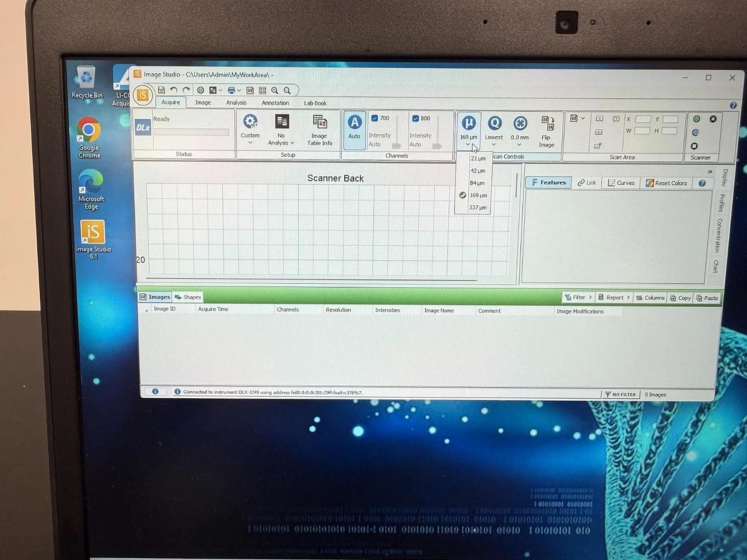Image resolution: width=747 pixels, height=560 pixels.
Task: Expand the Lowest quality dropdown arrow
Action: (x=494, y=145)
